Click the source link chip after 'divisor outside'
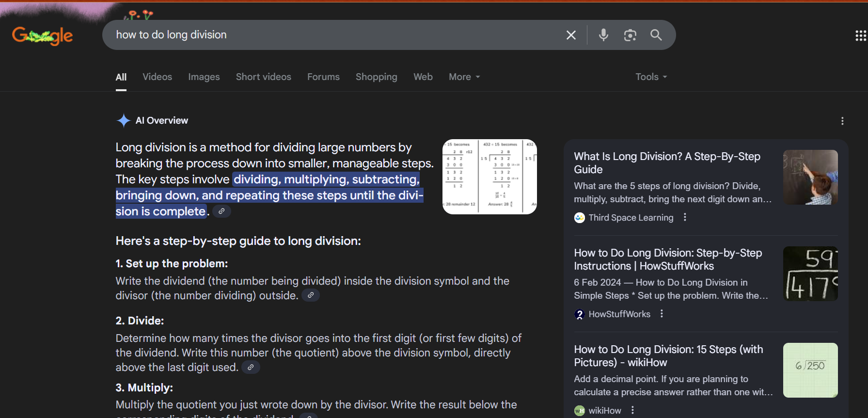Screen dimensions: 868x418 tap(311, 295)
